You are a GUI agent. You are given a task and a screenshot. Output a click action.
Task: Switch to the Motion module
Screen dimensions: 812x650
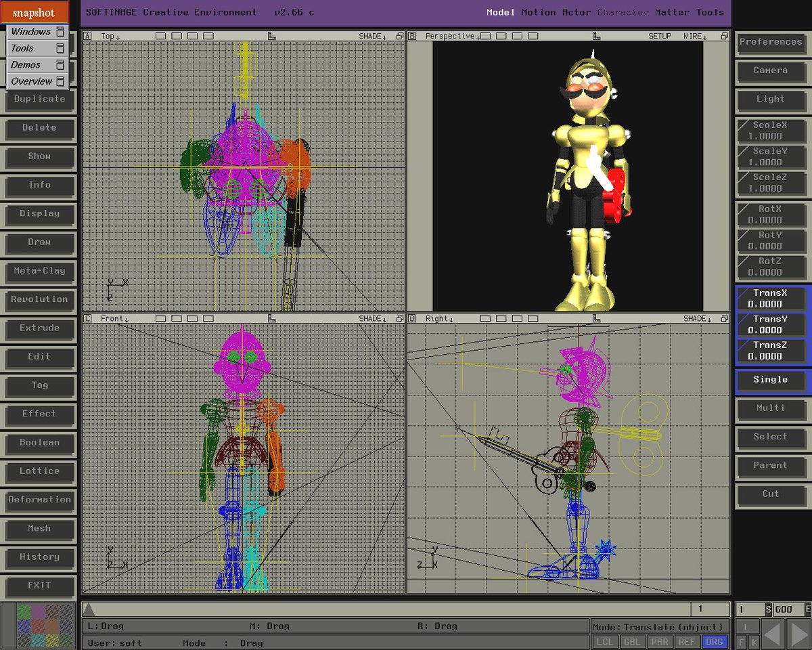539,12
